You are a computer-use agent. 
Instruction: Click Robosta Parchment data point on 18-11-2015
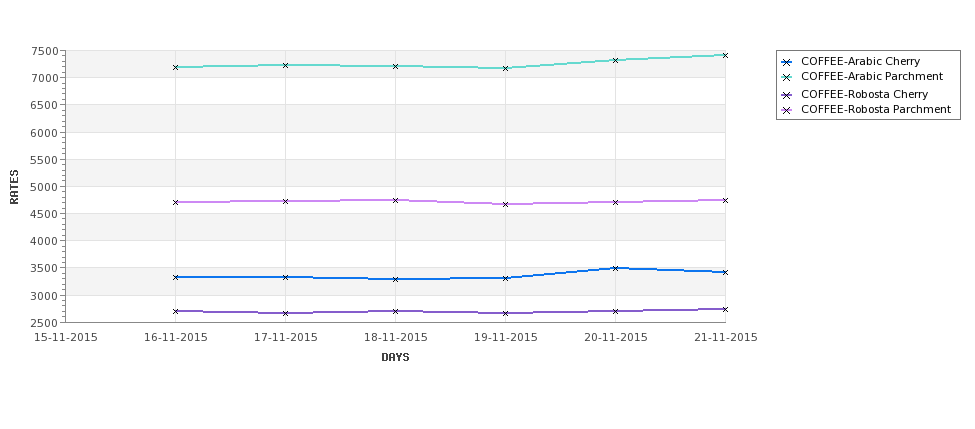click(395, 200)
